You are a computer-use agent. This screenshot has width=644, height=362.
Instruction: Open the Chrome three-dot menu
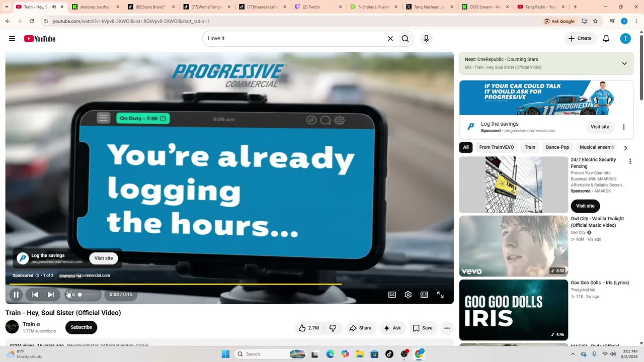coord(635,21)
